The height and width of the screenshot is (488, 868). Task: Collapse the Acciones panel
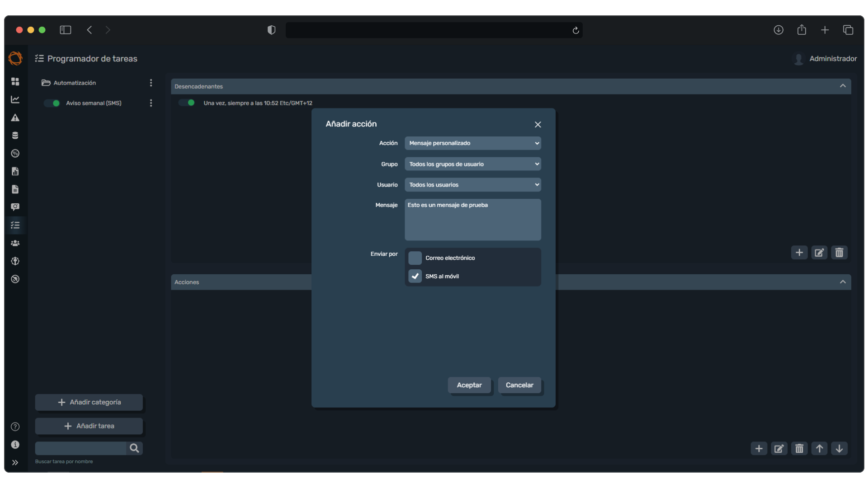tap(843, 282)
